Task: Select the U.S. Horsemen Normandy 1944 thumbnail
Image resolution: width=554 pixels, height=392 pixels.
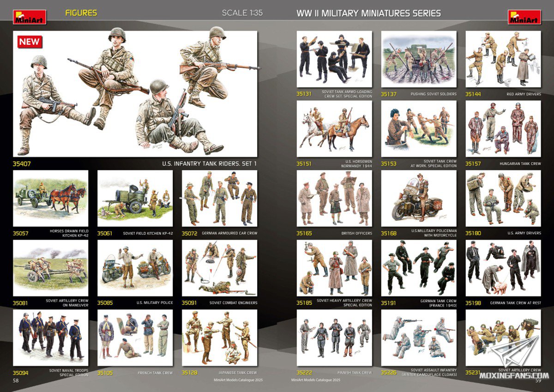Action: click(334, 129)
